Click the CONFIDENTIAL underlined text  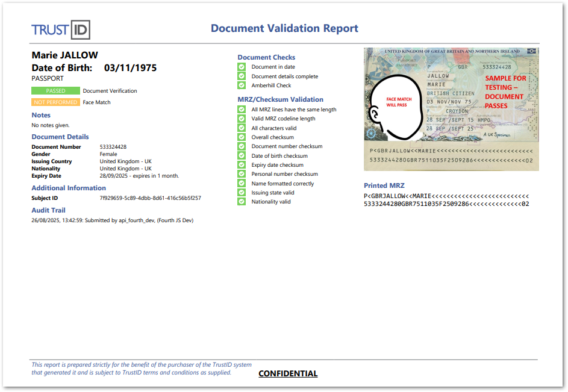pyautogui.click(x=288, y=373)
